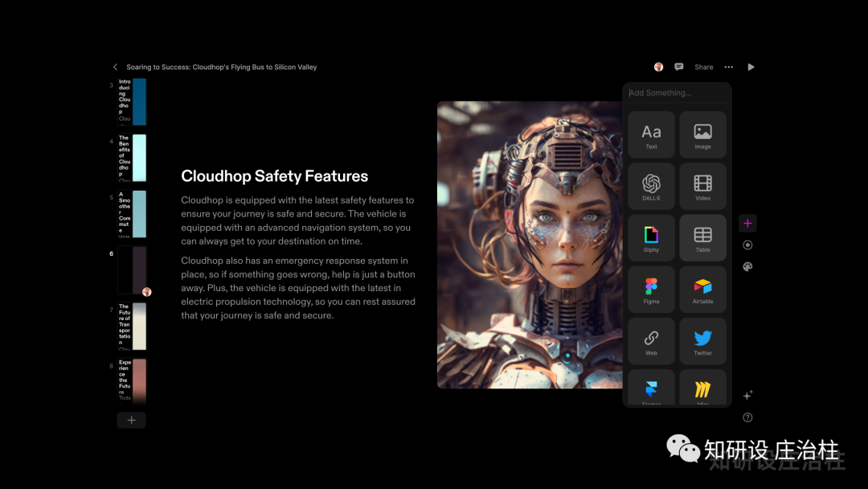The width and height of the screenshot is (868, 489).
Task: Select slide 3 Introducing Cloudhop thumbnail
Action: [132, 102]
